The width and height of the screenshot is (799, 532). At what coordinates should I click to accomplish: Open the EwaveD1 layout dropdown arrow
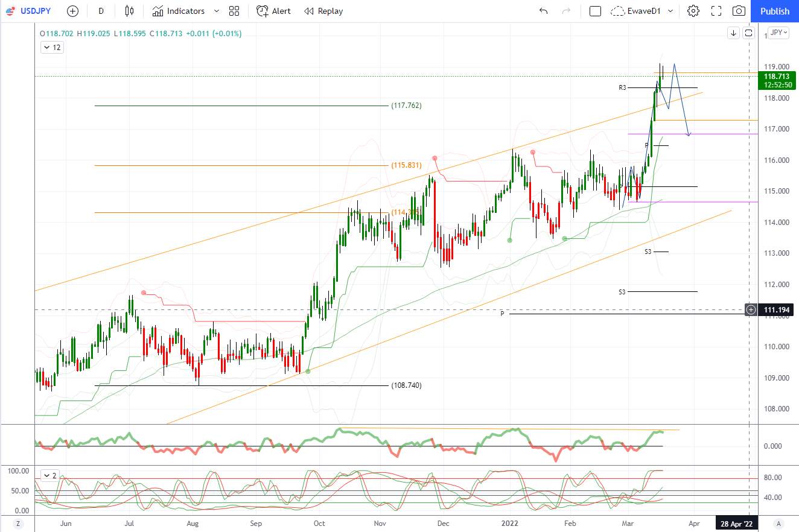pyautogui.click(x=670, y=11)
